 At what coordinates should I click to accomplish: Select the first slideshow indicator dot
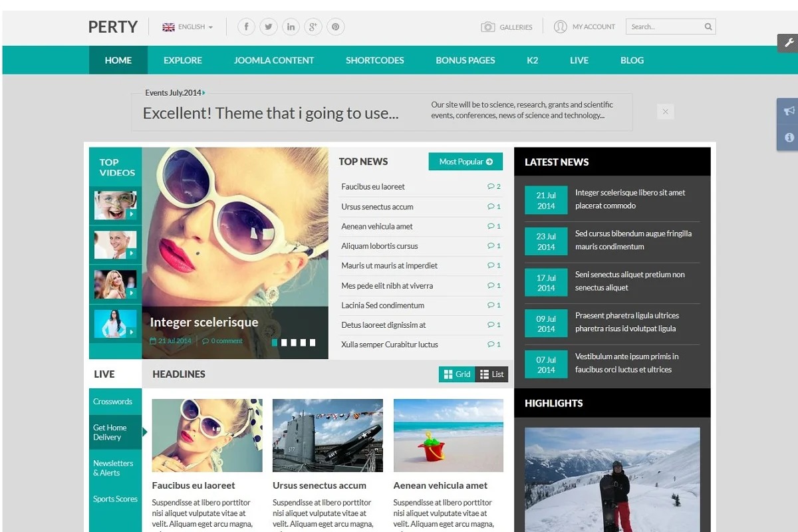tap(275, 342)
